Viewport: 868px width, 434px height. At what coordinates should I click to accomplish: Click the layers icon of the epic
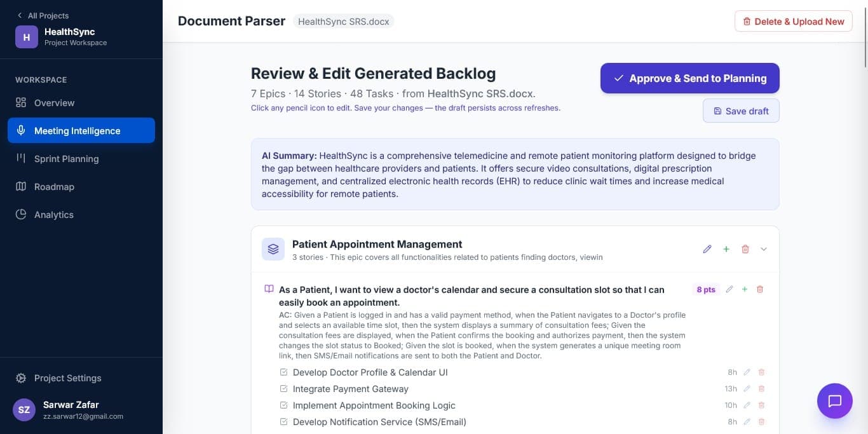pos(273,249)
